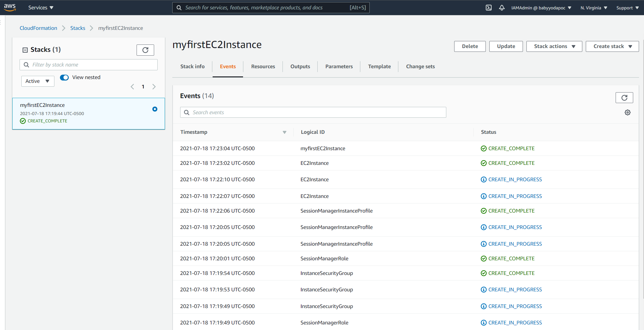This screenshot has width=644, height=330.
Task: Toggle the View nested switch
Action: point(64,77)
